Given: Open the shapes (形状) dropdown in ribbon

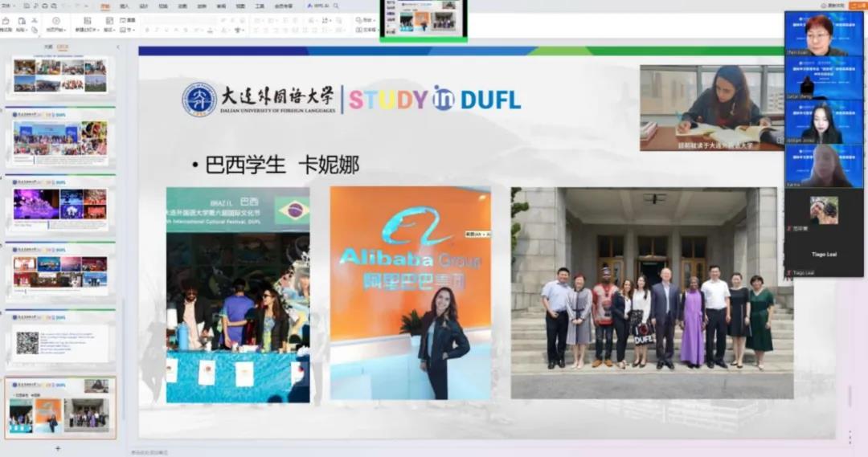Looking at the screenshot, I should click(x=366, y=20).
